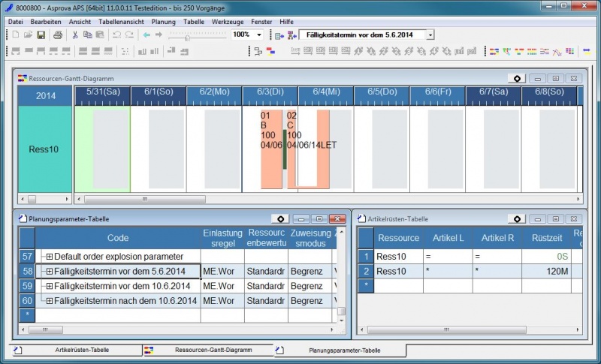This screenshot has height=364, width=601.
Task: Click the Print icon in toolbar
Action: [x=58, y=35]
